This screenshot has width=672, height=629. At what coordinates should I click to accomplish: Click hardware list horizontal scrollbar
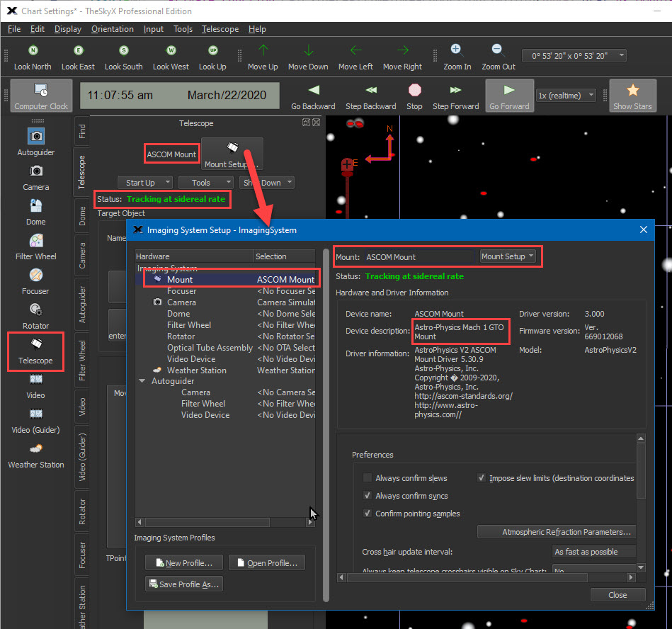[x=207, y=522]
